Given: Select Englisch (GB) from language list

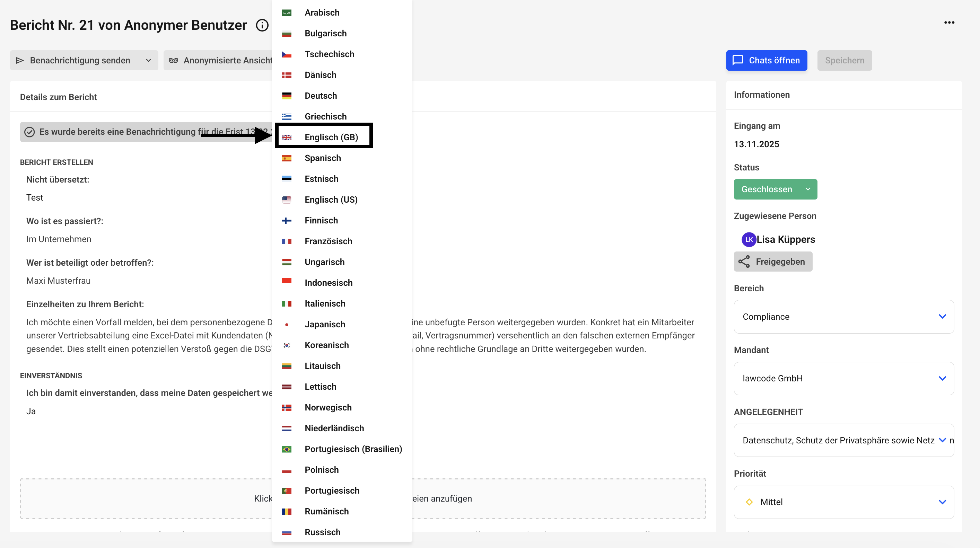Looking at the screenshot, I should click(x=331, y=137).
